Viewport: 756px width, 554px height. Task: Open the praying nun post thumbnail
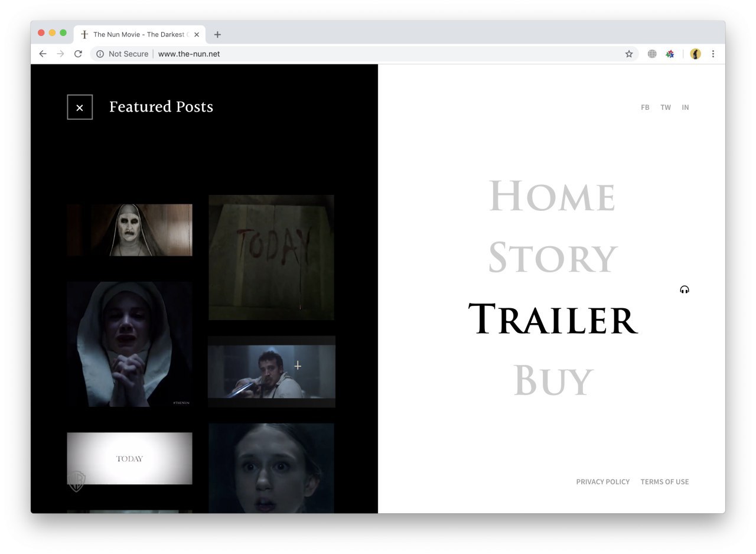129,344
